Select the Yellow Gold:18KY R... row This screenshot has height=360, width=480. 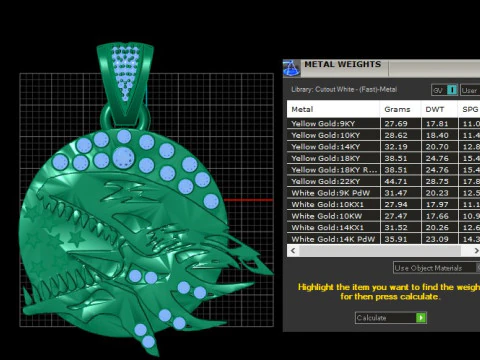point(383,170)
